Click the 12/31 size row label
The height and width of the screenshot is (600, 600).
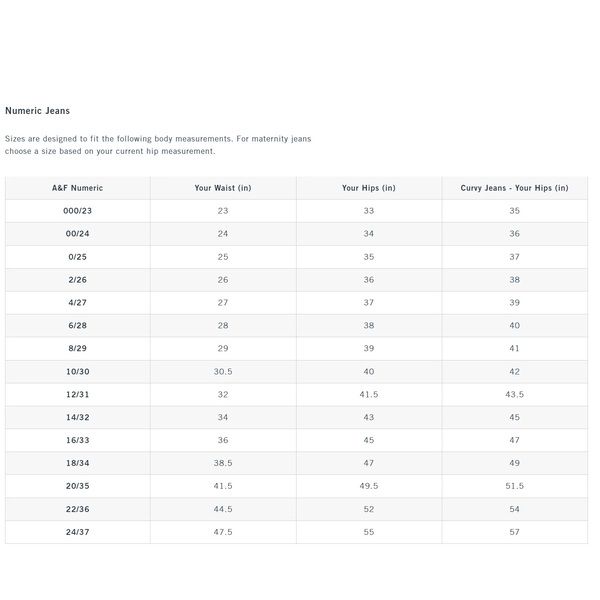pyautogui.click(x=77, y=395)
